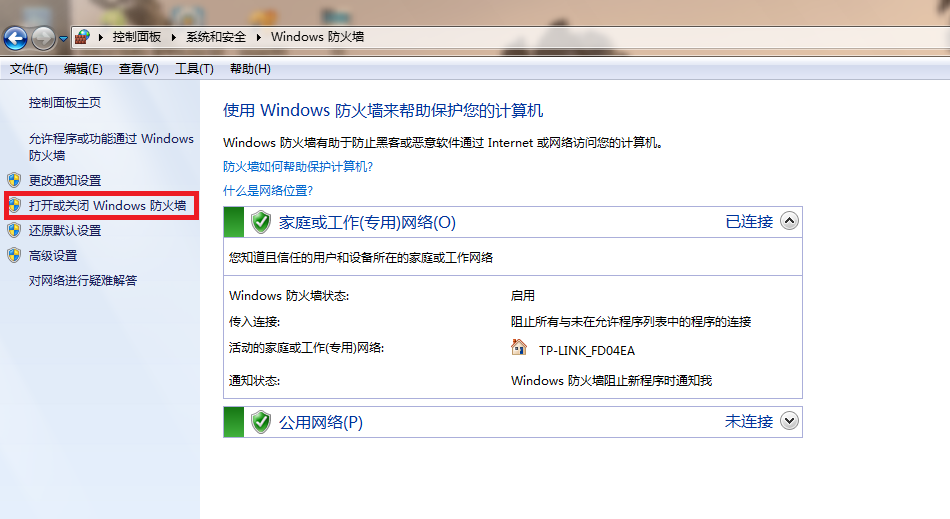This screenshot has width=950, height=519.
Task: Click the Windows 防火墙状态: label
Action: [289, 296]
